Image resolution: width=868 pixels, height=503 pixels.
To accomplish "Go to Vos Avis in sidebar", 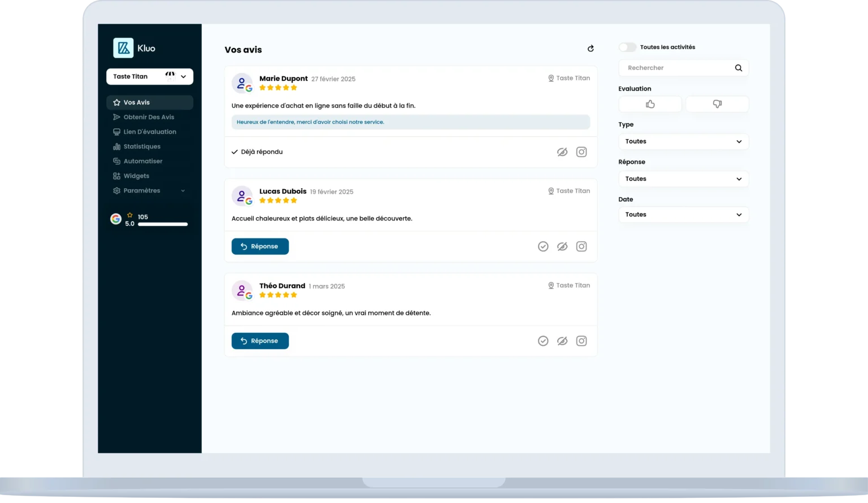I will [x=136, y=102].
